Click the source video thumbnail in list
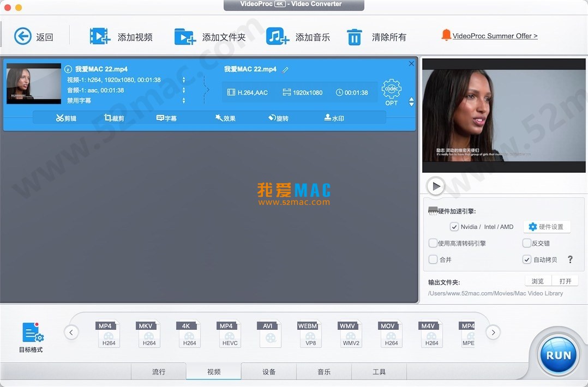Image resolution: width=588 pixels, height=387 pixels. pos(34,83)
